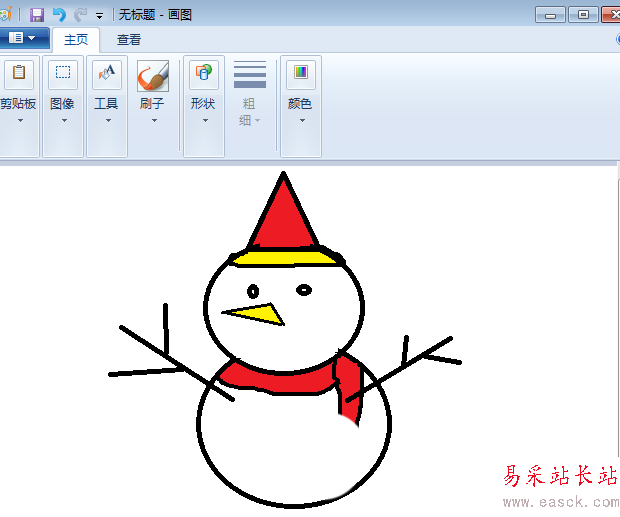The image size is (620, 517).
Task: Click the 工具 pencil and text icon
Action: click(107, 74)
